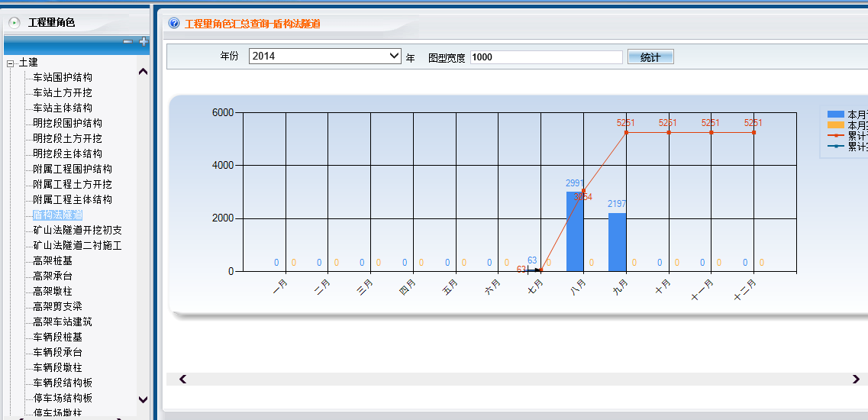Click the orange legend color swatch
Image resolution: width=868 pixels, height=420 pixels.
click(836, 125)
